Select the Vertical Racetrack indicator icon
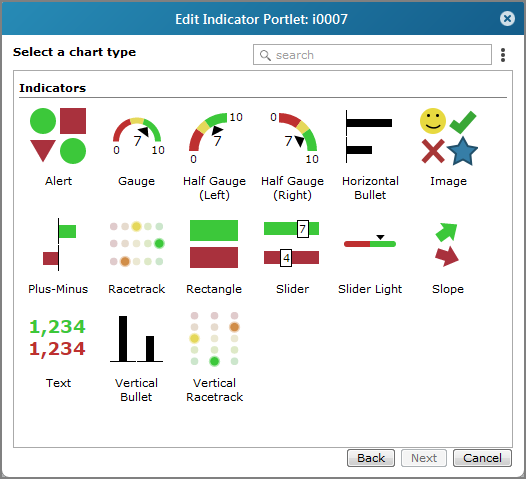The height and width of the screenshot is (479, 526). pyautogui.click(x=214, y=338)
